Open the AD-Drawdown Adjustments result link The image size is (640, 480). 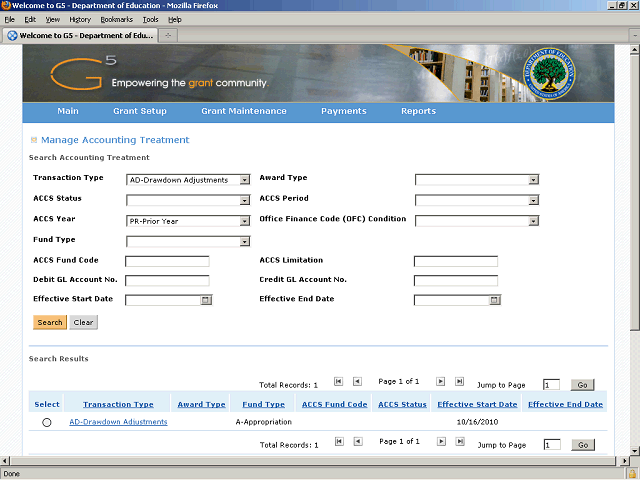click(x=118, y=422)
